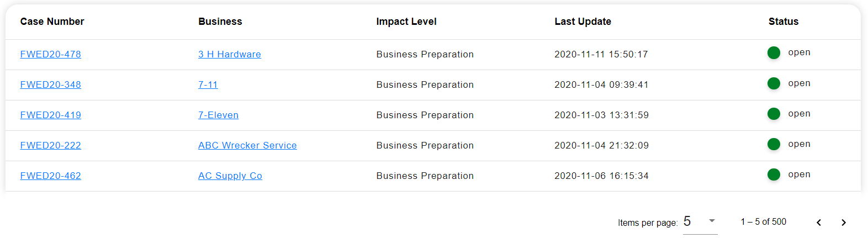Go to the next page of cases

click(843, 223)
